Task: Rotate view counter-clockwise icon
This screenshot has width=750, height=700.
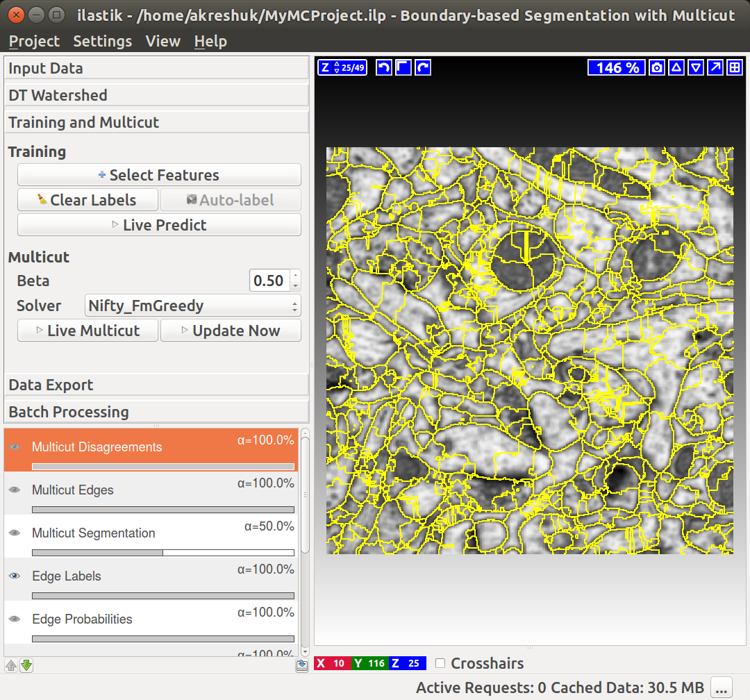Action: pos(383,67)
